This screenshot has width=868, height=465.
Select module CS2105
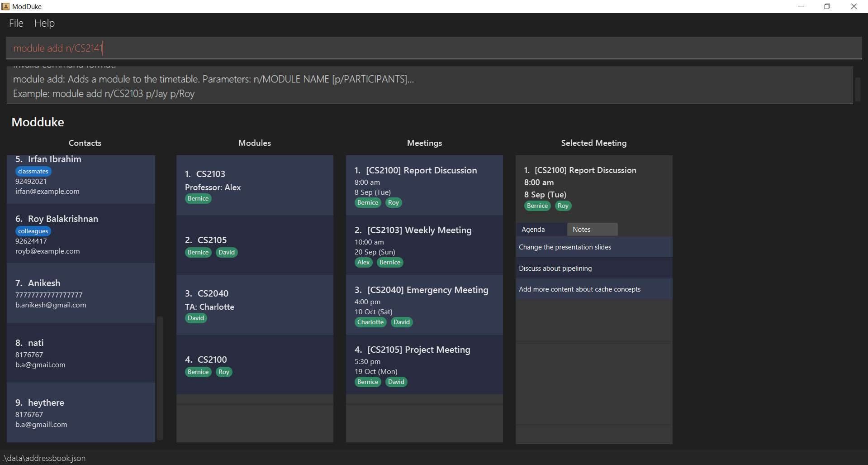click(255, 245)
